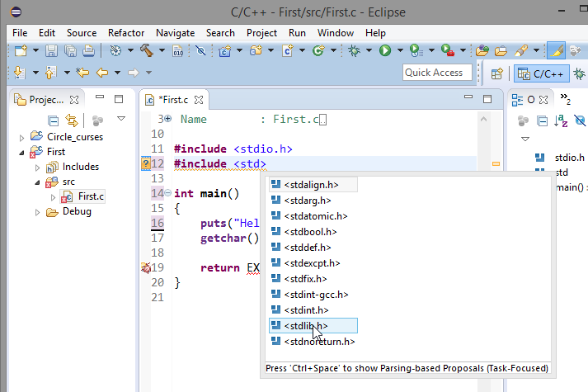The width and height of the screenshot is (588, 392).
Task: Switch to the C/C++ perspective button
Action: pyautogui.click(x=542, y=73)
